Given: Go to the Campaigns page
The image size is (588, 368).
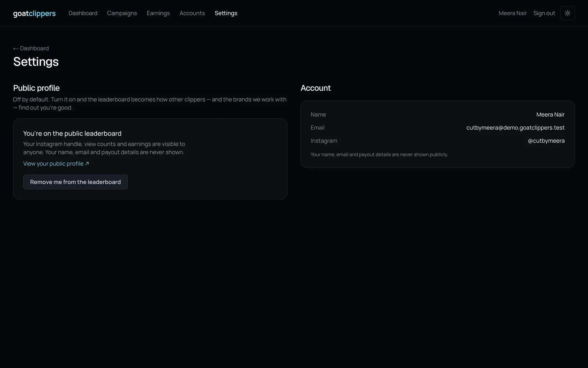Looking at the screenshot, I should click(122, 13).
